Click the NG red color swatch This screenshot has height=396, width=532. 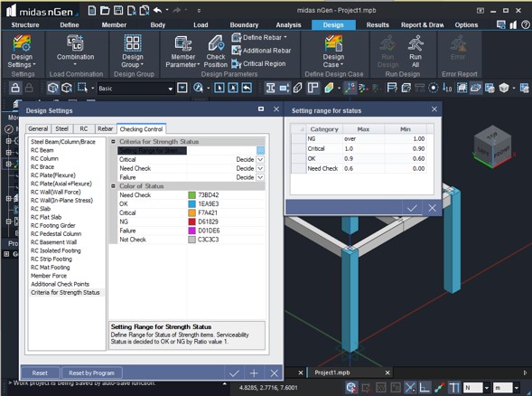tap(192, 222)
